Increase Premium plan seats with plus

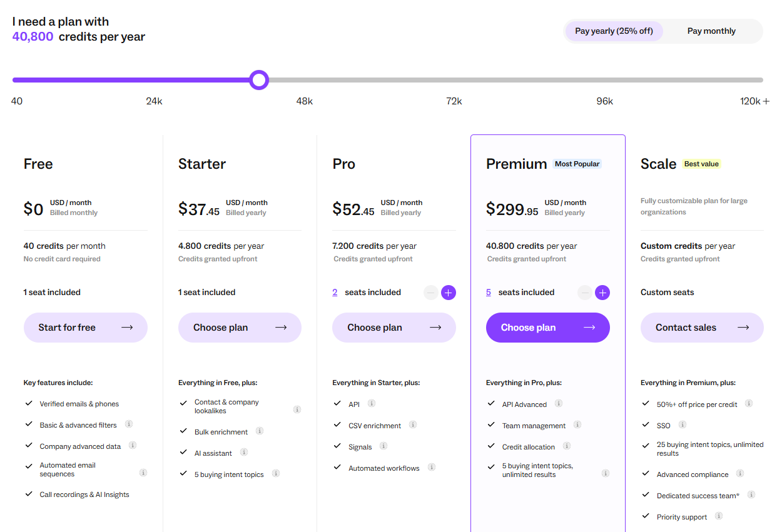pos(602,293)
